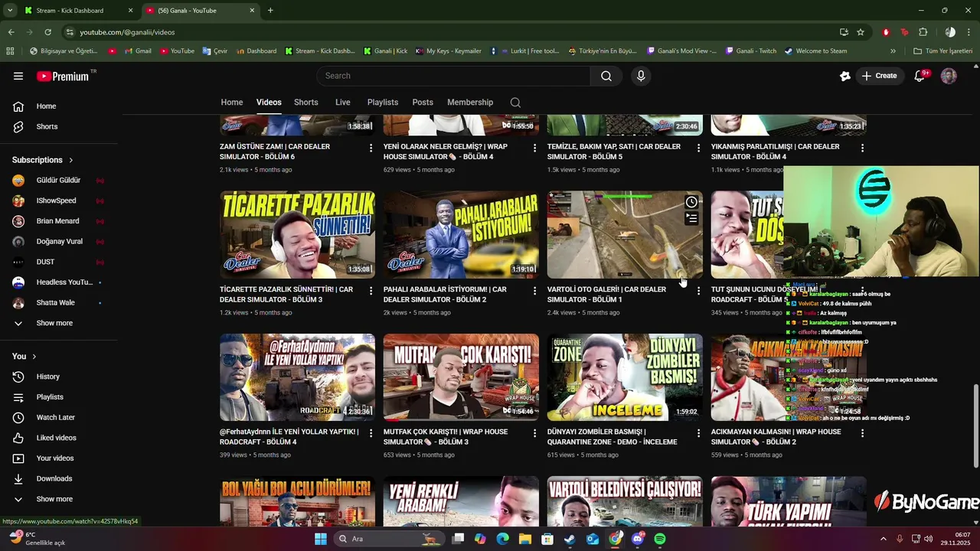Search within channel magnifier icon

tap(515, 103)
